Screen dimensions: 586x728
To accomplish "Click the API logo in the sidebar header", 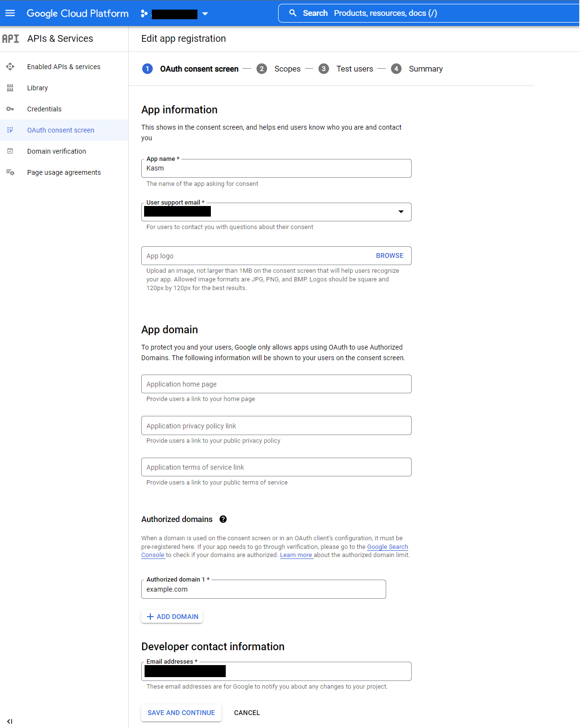I will (x=11, y=38).
